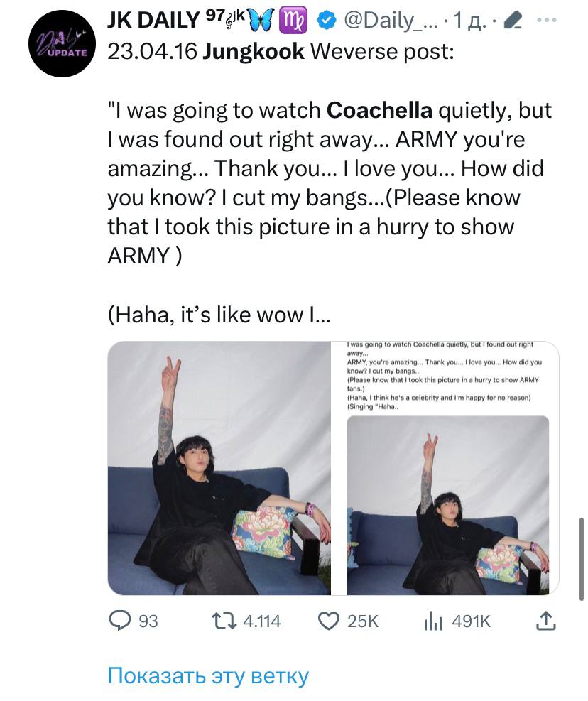Retweet the Jungkook Weverse post
This screenshot has width=588, height=701.
[x=224, y=621]
